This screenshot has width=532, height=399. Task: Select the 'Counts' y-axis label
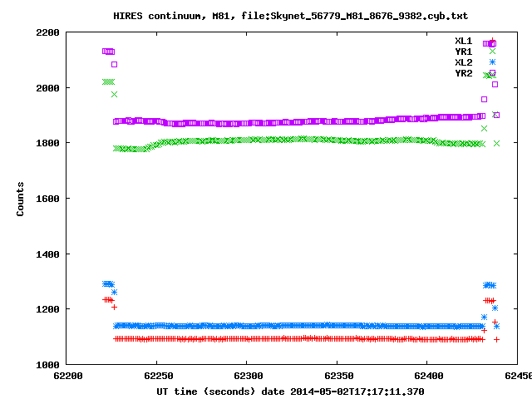point(20,199)
